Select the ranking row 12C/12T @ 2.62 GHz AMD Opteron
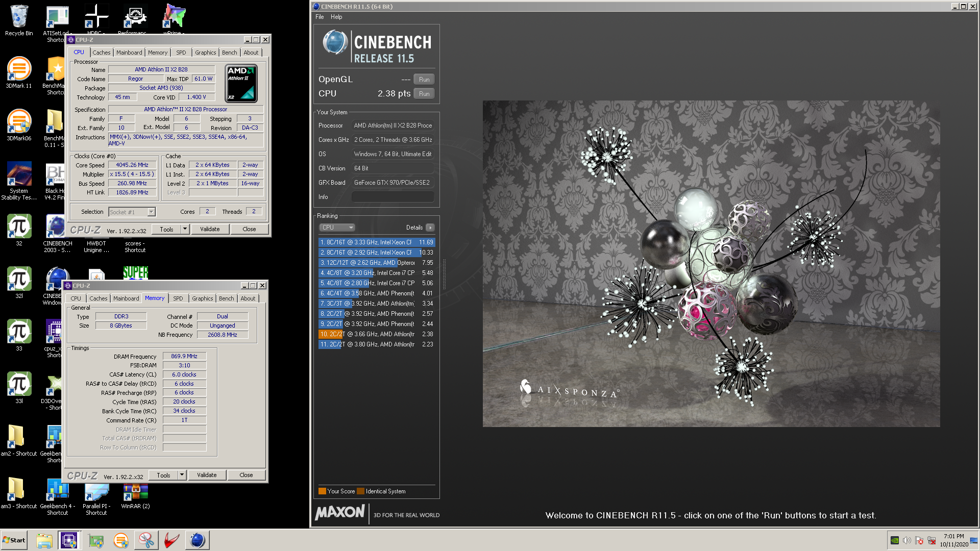 377,263
